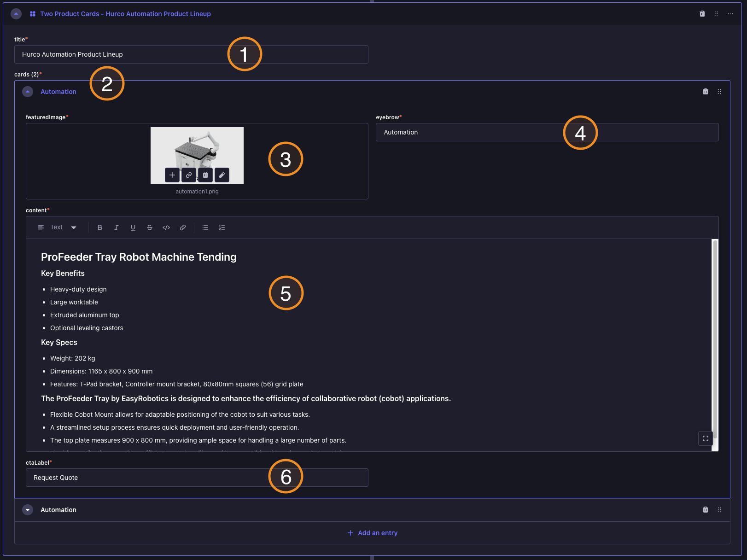Click Add an entry
Viewport: 747px width, 560px height.
coord(373,533)
